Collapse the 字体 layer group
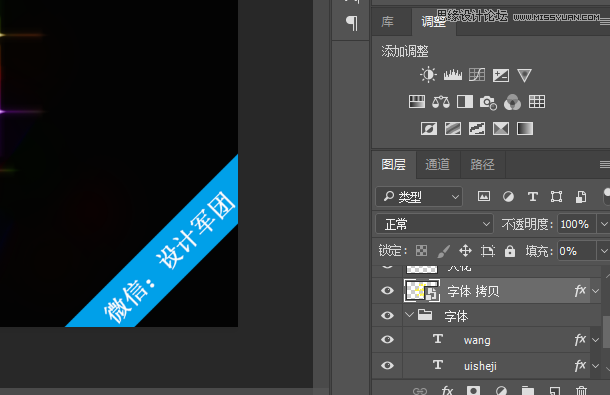The width and height of the screenshot is (610, 395). (x=409, y=314)
